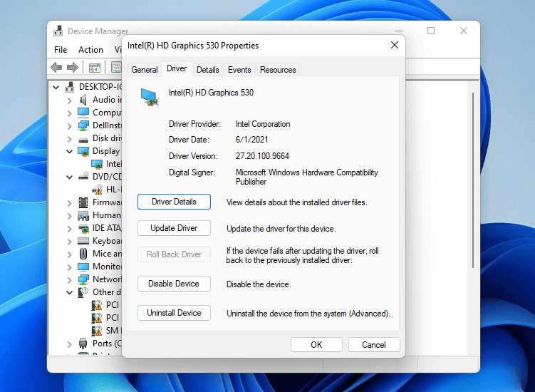Click the show/hide console tree toolbar icon
Screen dimensions: 535x392
(95, 68)
